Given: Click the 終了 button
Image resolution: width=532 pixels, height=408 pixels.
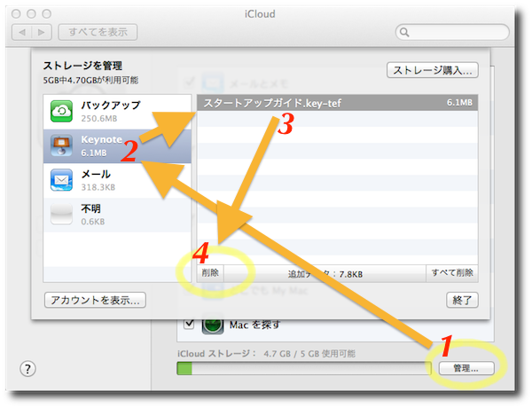Looking at the screenshot, I should pos(462,300).
